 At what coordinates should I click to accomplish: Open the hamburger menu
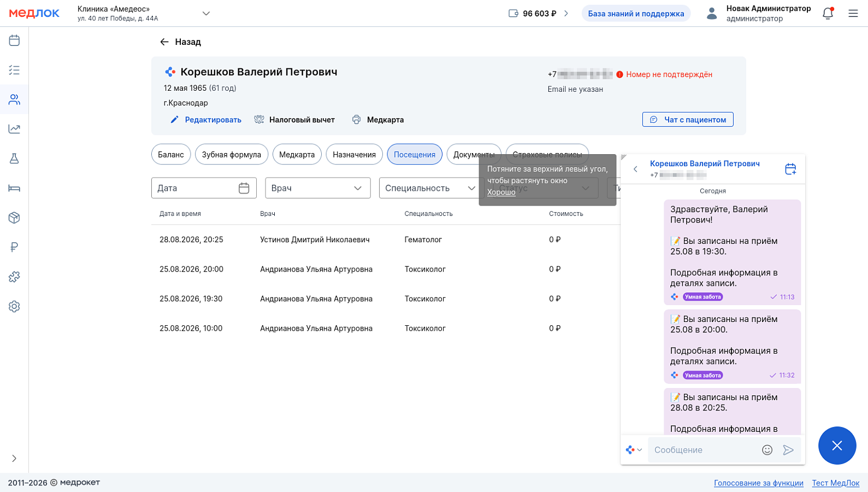coord(853,13)
